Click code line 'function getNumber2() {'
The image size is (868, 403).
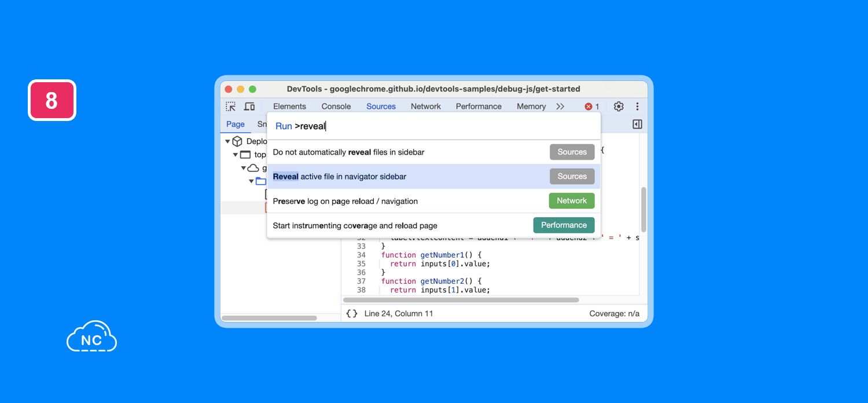click(x=431, y=281)
